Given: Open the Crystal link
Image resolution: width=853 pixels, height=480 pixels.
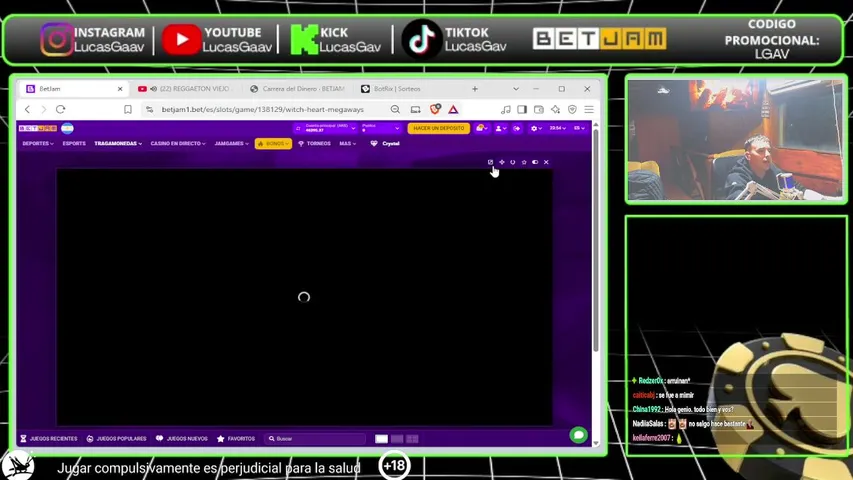Looking at the screenshot, I should click(x=385, y=144).
